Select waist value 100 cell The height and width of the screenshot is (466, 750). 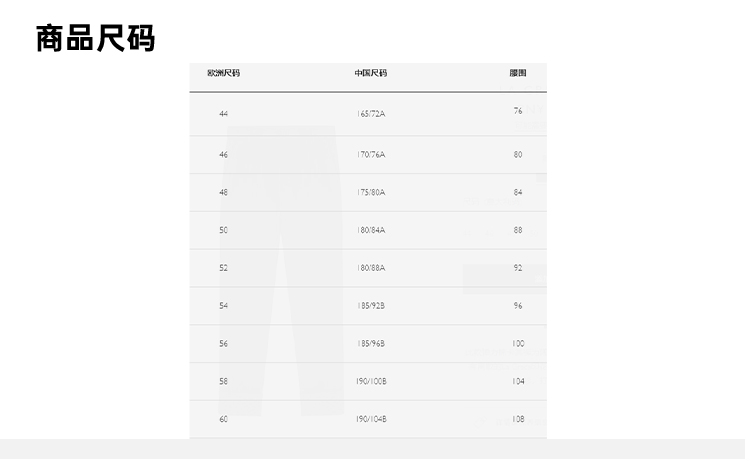click(x=518, y=343)
